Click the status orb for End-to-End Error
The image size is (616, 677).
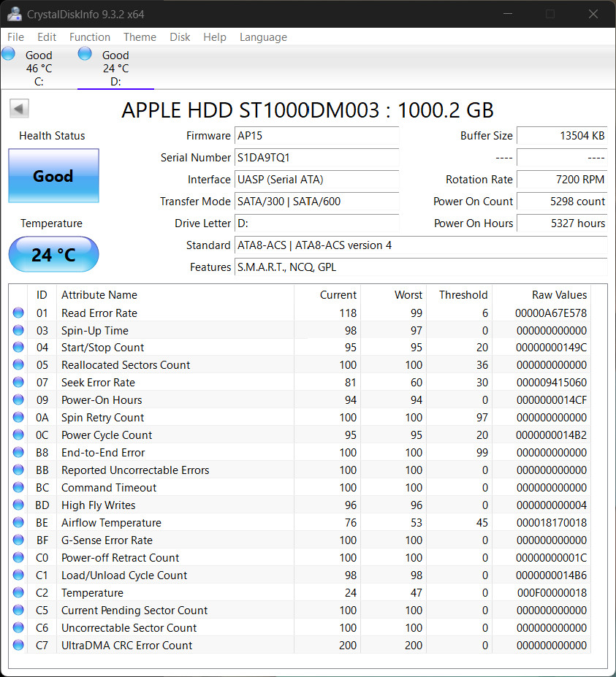[x=18, y=452]
